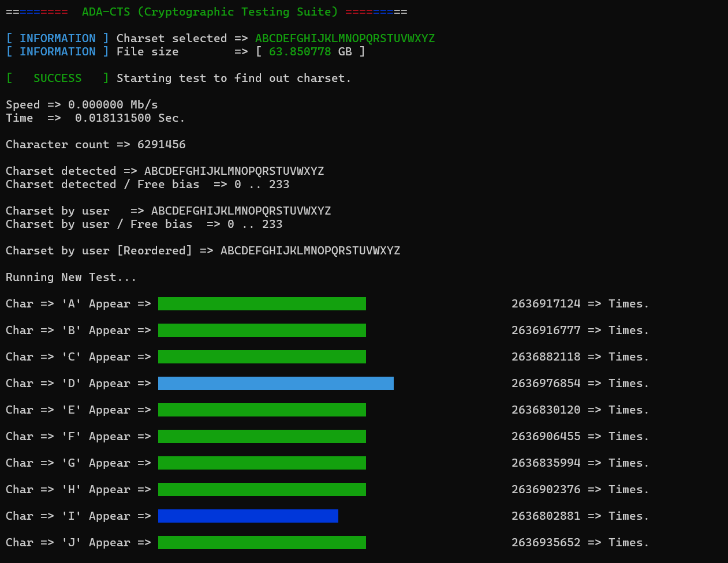Select the charset selected value ABCDEFGHIJKLMNOPQRSTUVWXYZ in green
The image size is (728, 563).
point(345,39)
